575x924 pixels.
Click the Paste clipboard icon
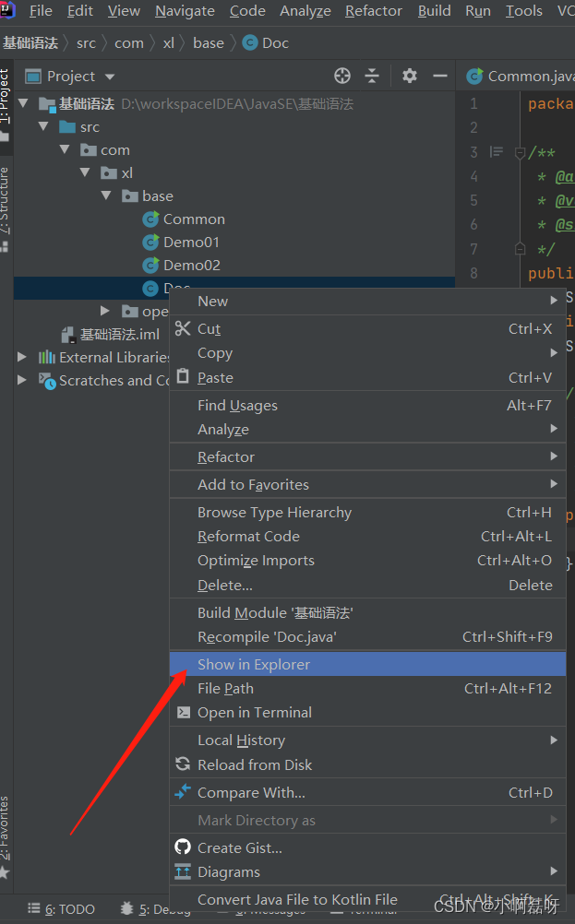pos(183,376)
